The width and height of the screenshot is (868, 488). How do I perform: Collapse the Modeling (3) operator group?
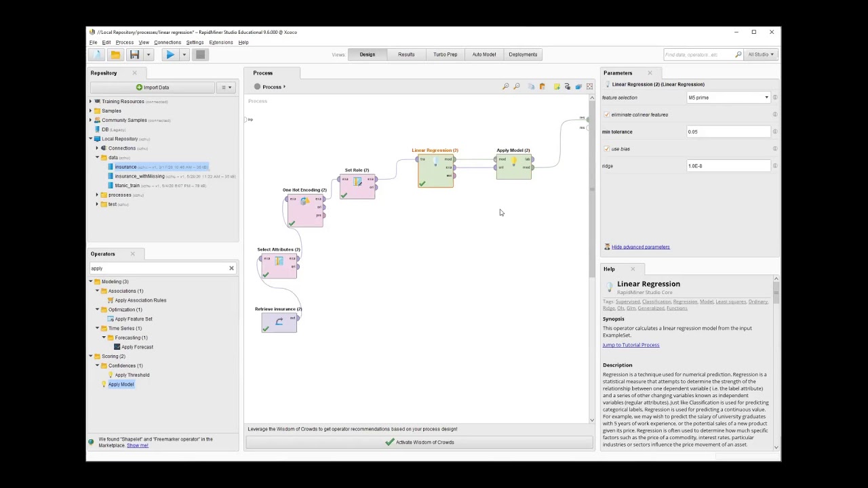(x=91, y=282)
